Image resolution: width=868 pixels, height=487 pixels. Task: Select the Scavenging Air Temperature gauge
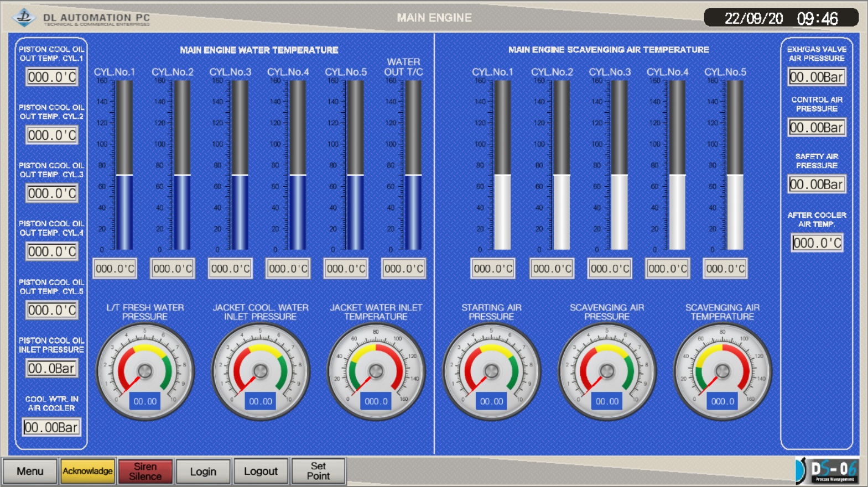point(722,371)
